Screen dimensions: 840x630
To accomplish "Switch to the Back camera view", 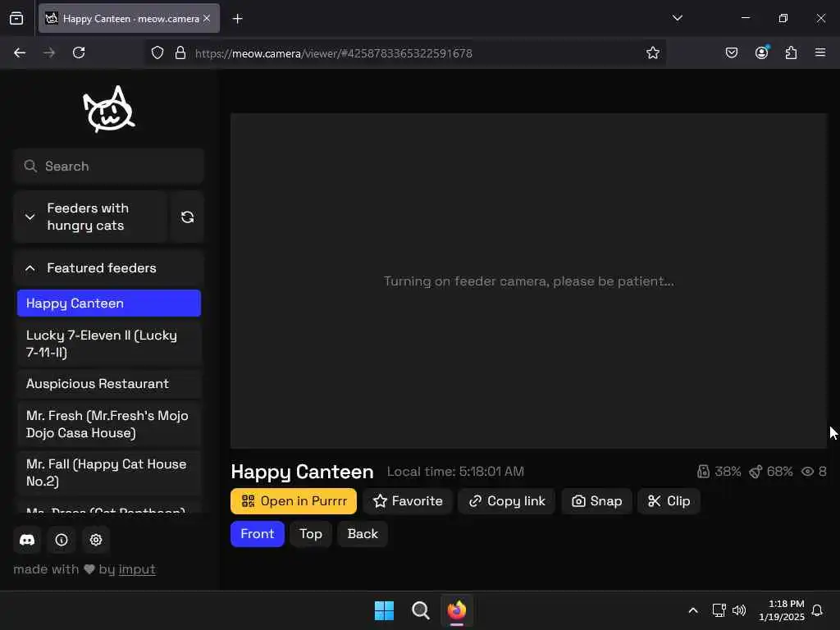I will tap(363, 533).
